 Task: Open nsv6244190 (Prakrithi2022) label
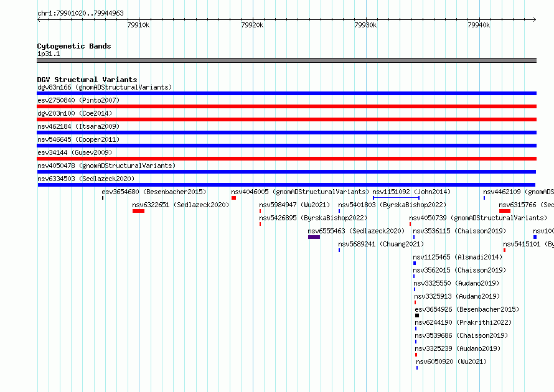click(463, 322)
